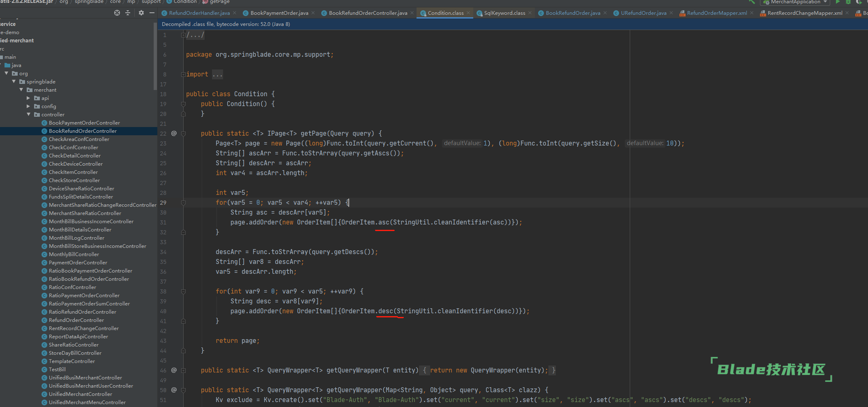Select RefundOrderController in tree

coord(76,320)
